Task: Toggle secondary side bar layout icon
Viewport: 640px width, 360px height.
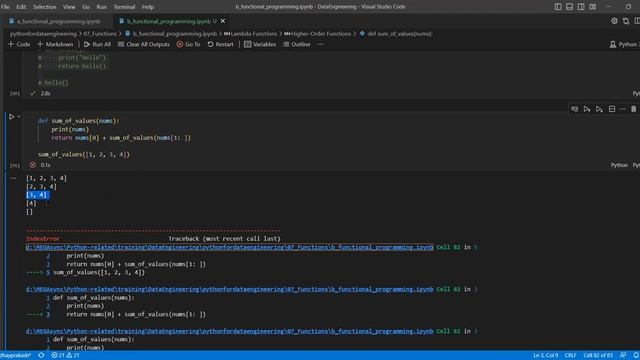Action: 581,7
